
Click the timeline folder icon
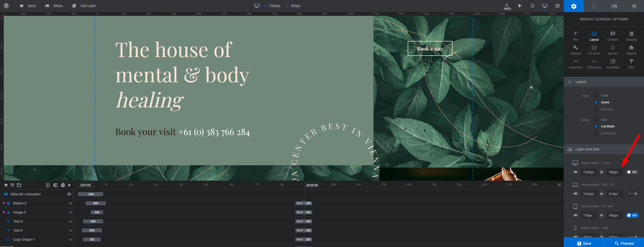pos(19,185)
